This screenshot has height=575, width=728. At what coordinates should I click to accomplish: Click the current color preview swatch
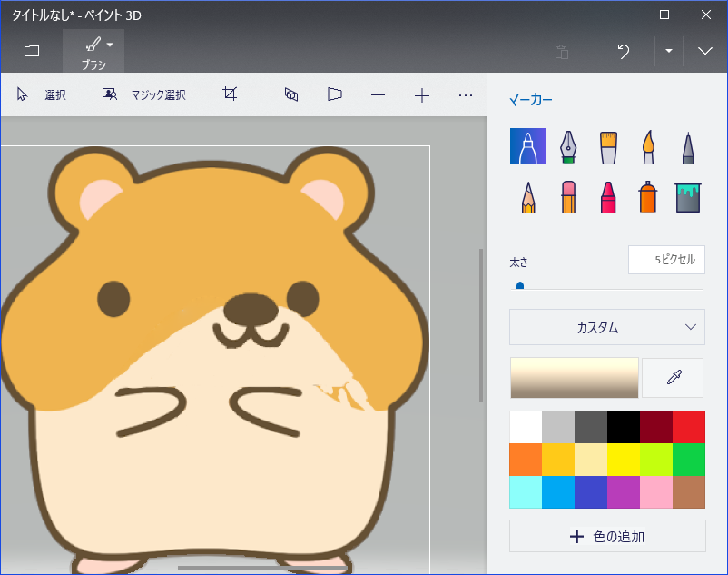(575, 378)
